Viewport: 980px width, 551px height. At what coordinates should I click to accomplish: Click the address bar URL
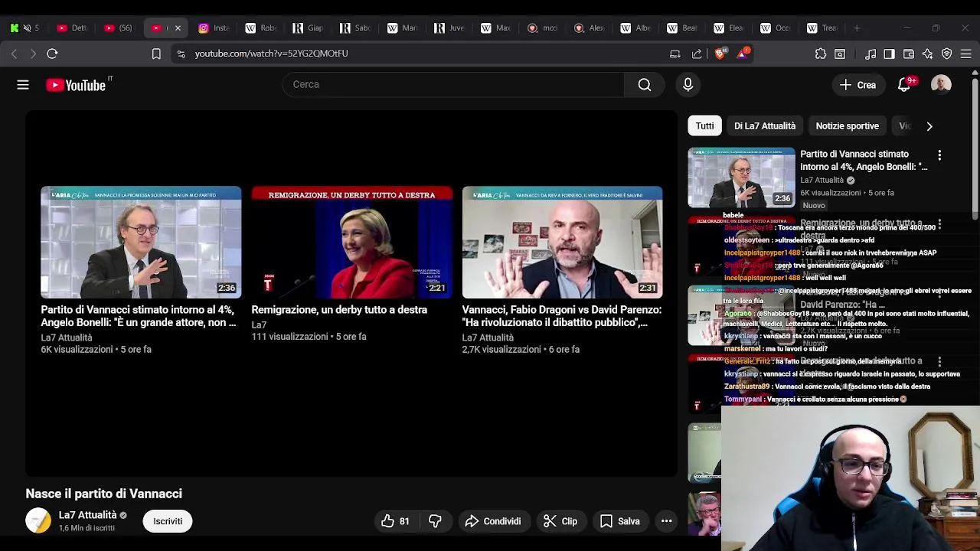point(271,54)
